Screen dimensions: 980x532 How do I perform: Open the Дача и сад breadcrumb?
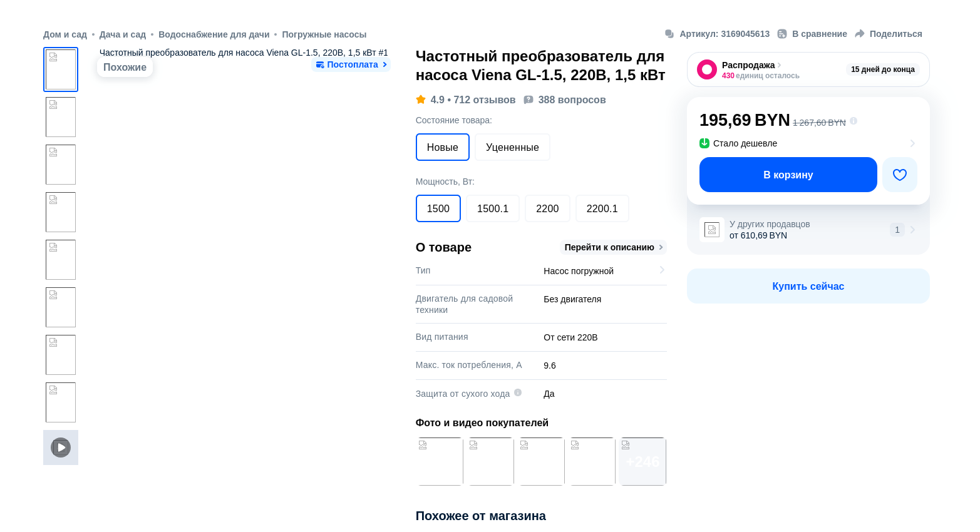click(123, 34)
